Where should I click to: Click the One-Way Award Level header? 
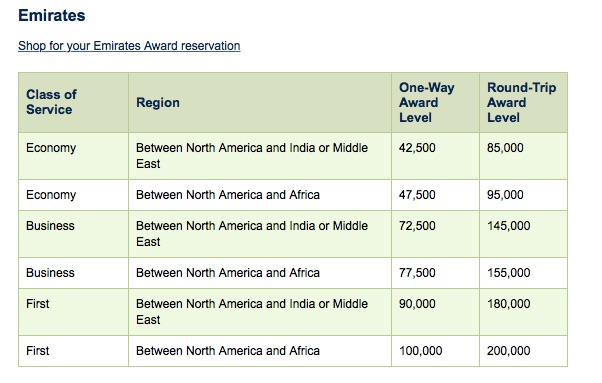pos(427,102)
